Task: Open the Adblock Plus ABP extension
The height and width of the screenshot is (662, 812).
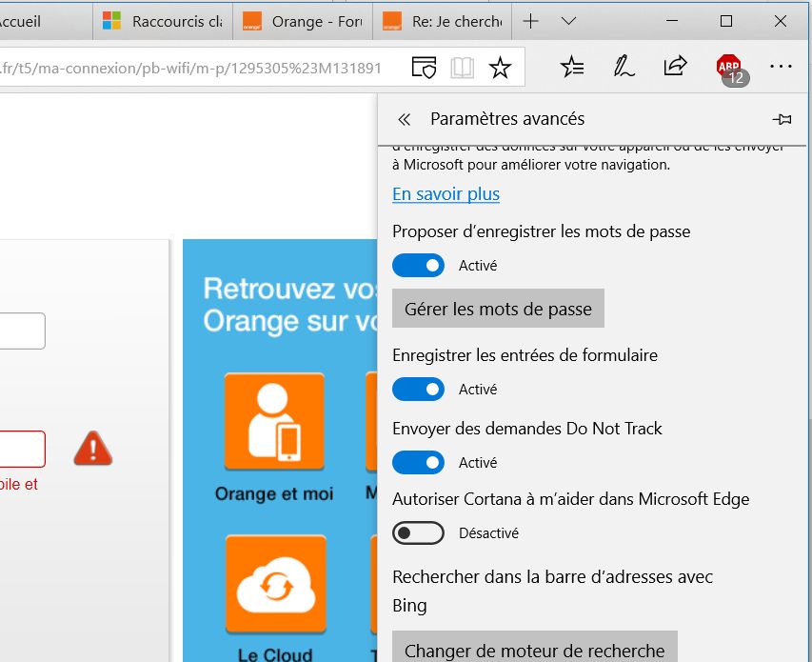Action: [729, 68]
